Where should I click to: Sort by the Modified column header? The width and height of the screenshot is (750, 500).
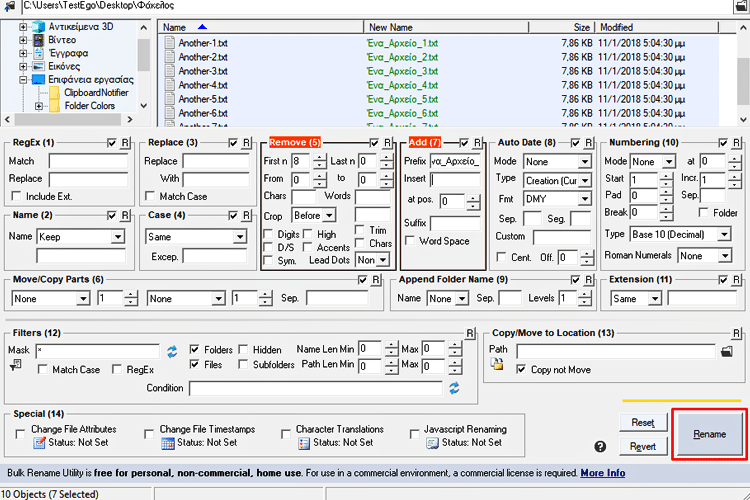(x=656, y=27)
